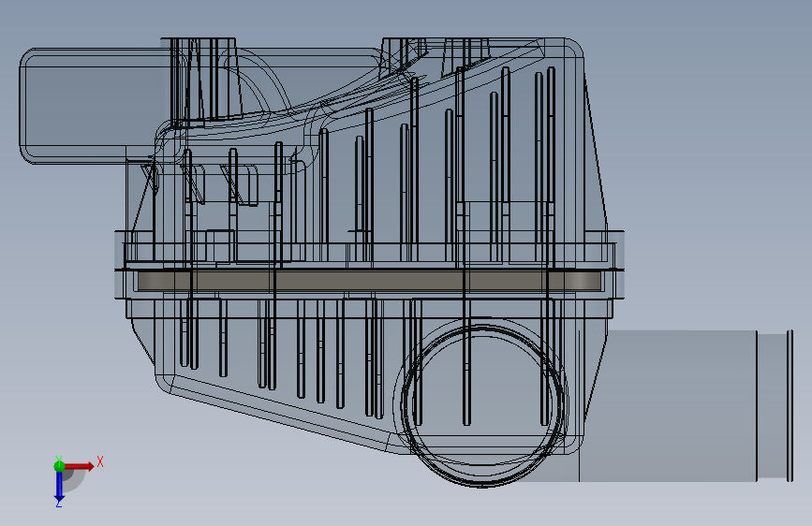Select the green Y axis dot on the triad
Viewport: 812px width, 526px height.
[59, 466]
